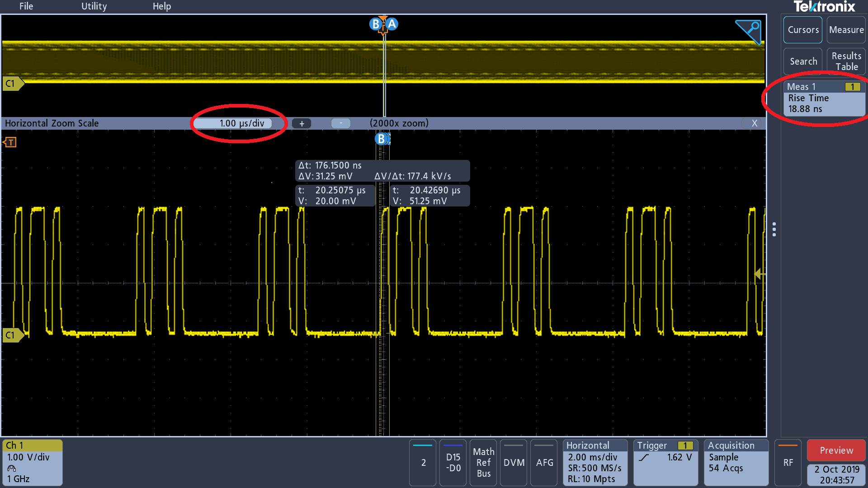Open the three-dot panel handle
868x488 pixels.
point(774,229)
